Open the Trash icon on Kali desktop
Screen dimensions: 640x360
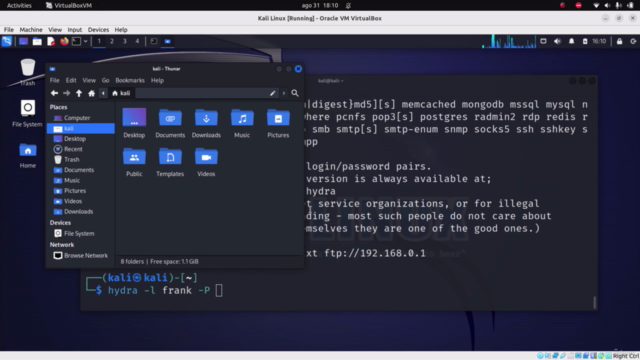28,72
